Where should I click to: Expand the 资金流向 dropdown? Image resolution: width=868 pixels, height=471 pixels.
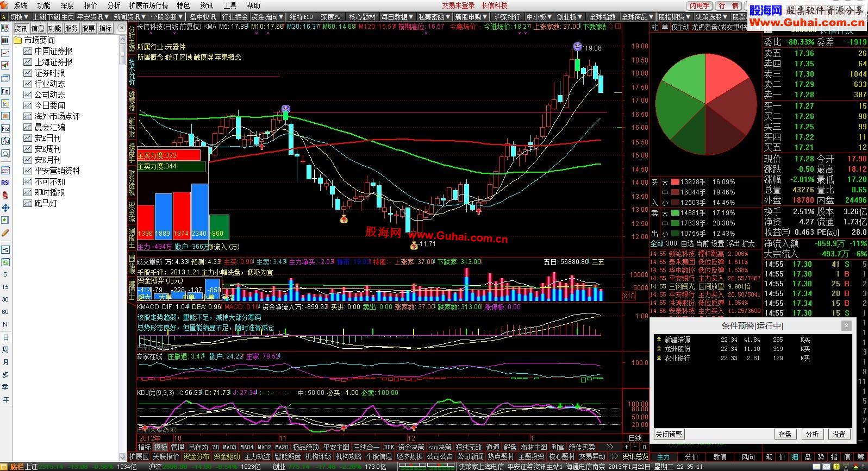coord(267,17)
